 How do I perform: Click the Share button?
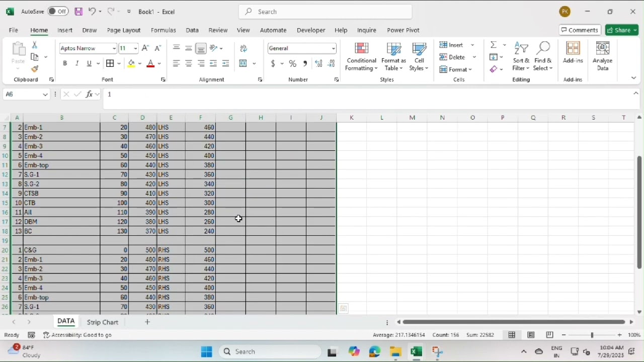coord(622,30)
